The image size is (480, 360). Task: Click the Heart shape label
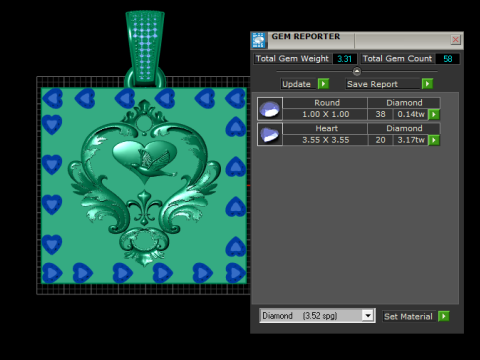point(327,128)
